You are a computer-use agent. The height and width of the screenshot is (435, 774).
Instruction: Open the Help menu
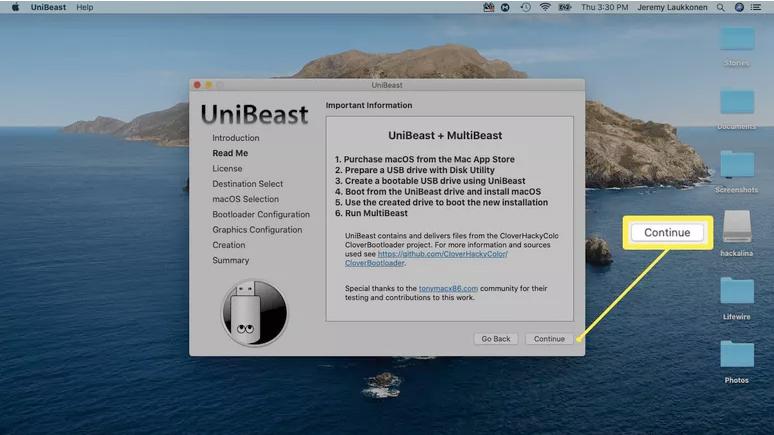84,7
